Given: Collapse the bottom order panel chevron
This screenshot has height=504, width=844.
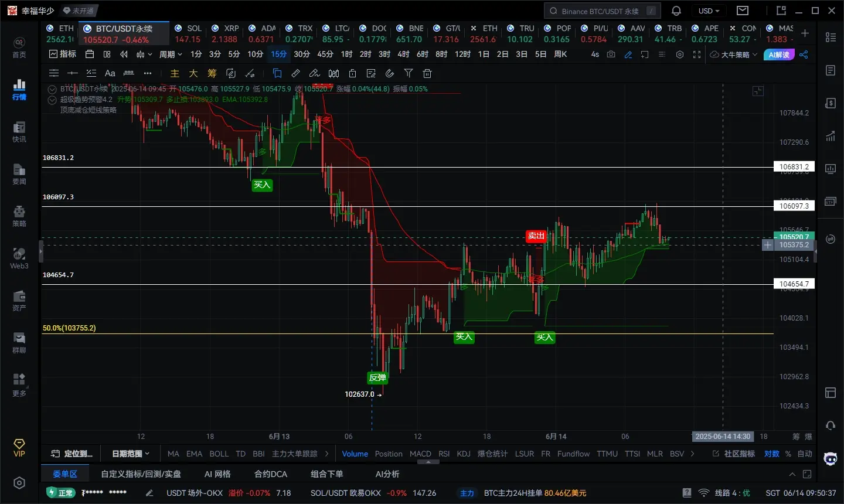Looking at the screenshot, I should [792, 474].
